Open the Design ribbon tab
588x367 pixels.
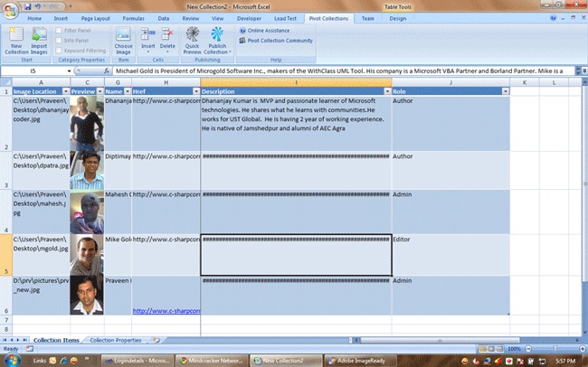[x=397, y=18]
